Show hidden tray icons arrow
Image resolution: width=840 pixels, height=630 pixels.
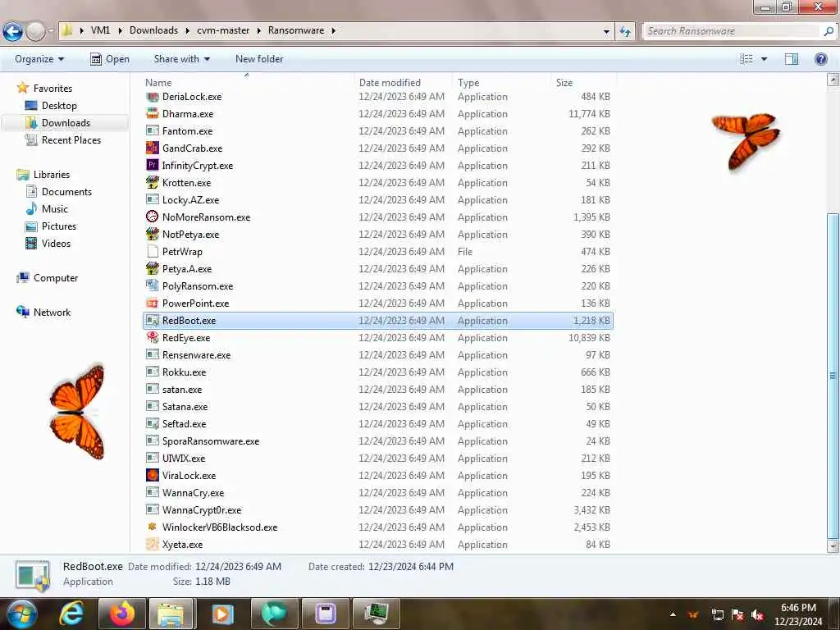(673, 614)
